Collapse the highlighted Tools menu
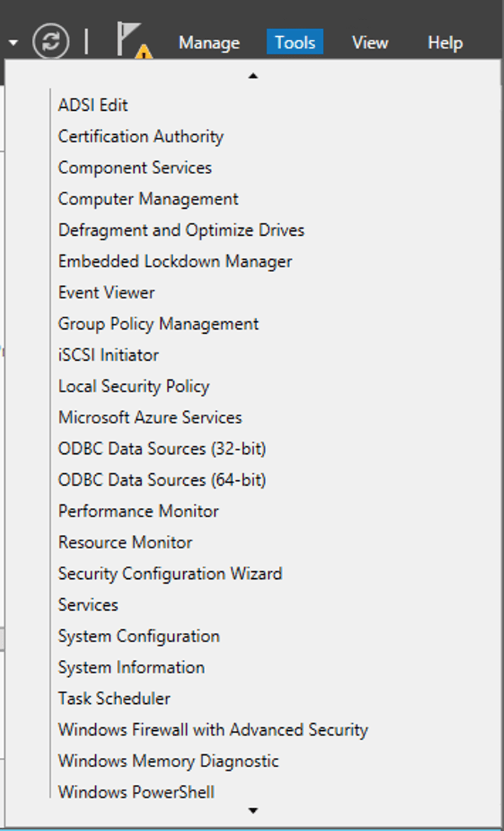This screenshot has height=831, width=504. point(295,43)
